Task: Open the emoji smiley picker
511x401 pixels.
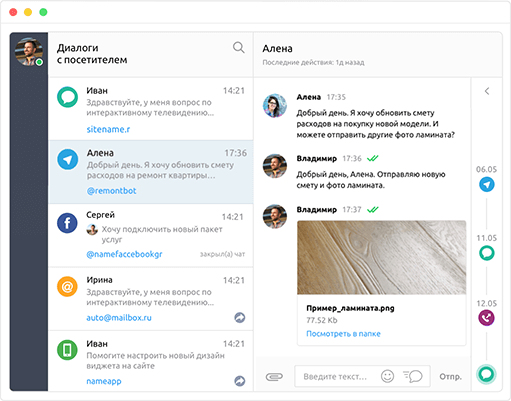Action: coord(387,376)
